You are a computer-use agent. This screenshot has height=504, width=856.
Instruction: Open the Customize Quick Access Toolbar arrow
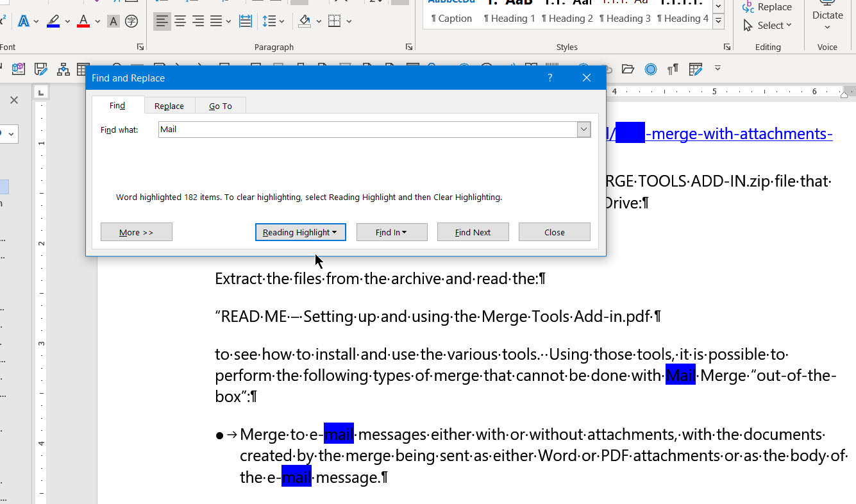pos(718,68)
